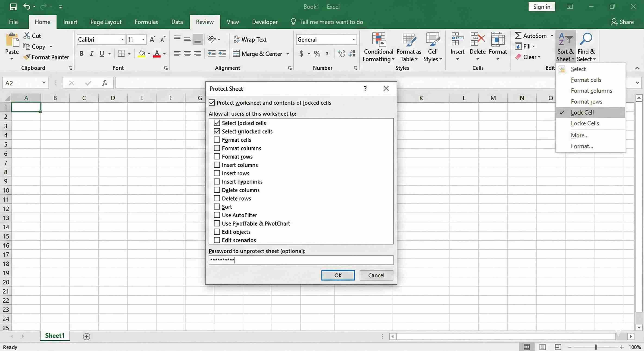The width and height of the screenshot is (644, 351).
Task: Add a new sheet with plus icon
Action: pyautogui.click(x=87, y=336)
